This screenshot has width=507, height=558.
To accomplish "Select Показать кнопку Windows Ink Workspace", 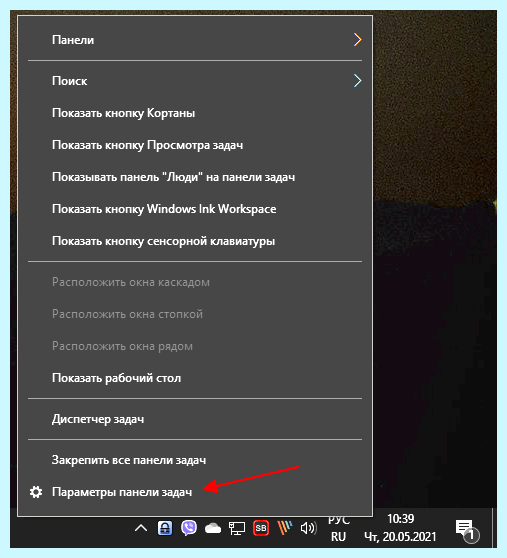I will point(195,209).
